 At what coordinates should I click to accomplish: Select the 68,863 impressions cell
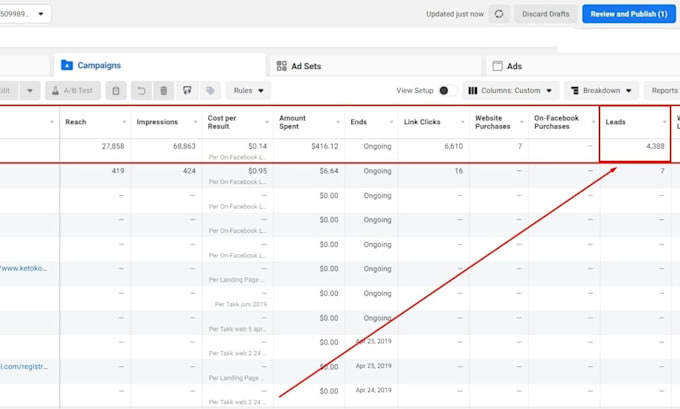coord(184,146)
